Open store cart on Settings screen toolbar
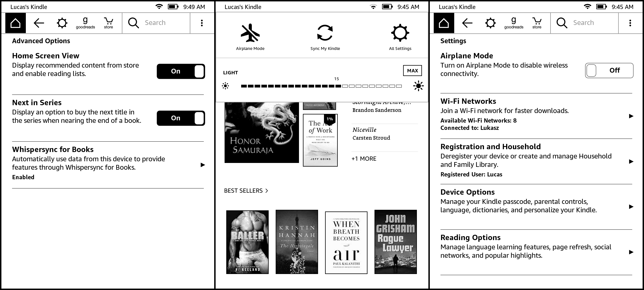 (x=537, y=23)
